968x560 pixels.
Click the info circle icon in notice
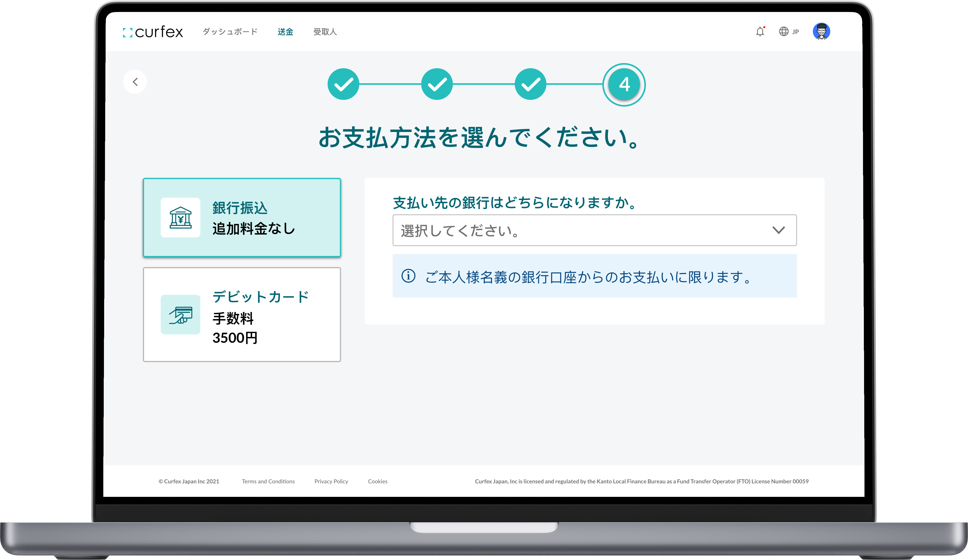[x=408, y=276]
